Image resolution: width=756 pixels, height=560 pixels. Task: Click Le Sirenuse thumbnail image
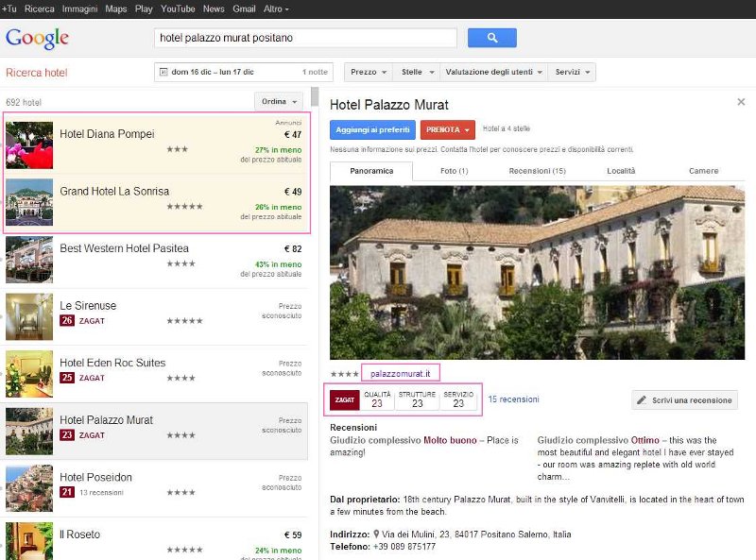click(29, 316)
